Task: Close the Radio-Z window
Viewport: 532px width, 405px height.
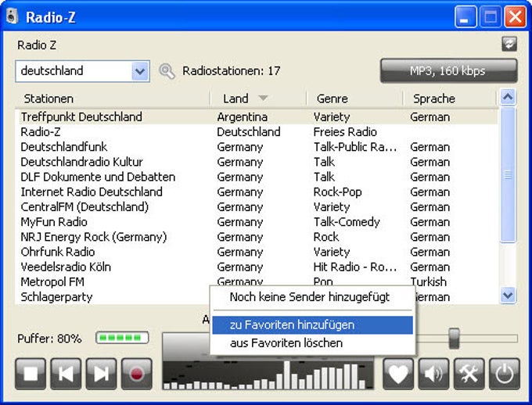Action: pyautogui.click(x=515, y=16)
